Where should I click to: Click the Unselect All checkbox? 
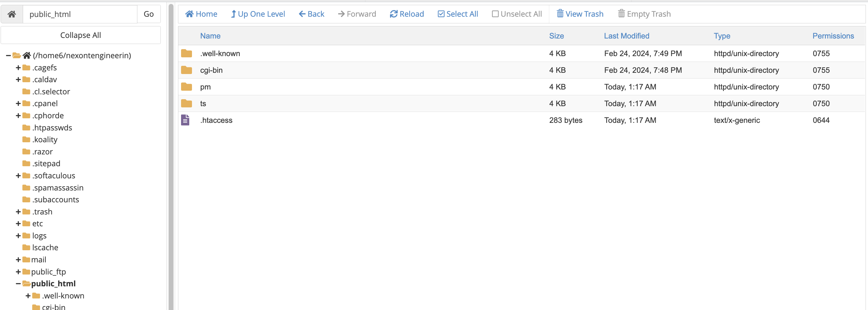point(495,14)
